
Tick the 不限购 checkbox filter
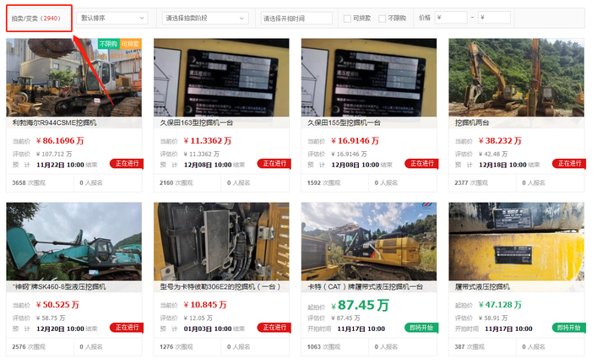383,18
